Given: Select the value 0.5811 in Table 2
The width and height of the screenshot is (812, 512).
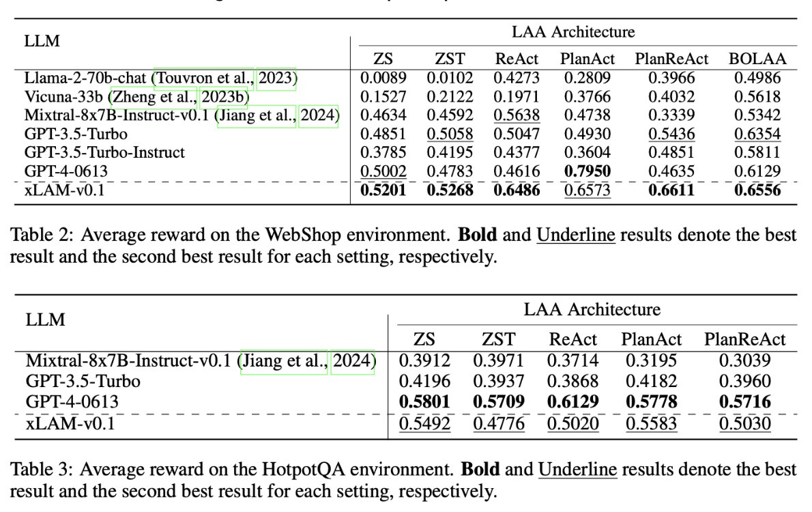Looking at the screenshot, I should pyautogui.click(x=757, y=153).
